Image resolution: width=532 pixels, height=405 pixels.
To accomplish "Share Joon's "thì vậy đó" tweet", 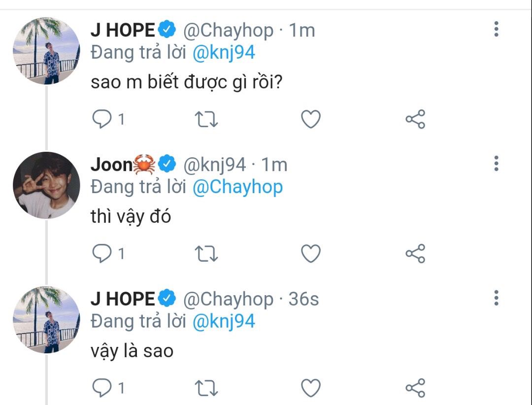I will (415, 254).
